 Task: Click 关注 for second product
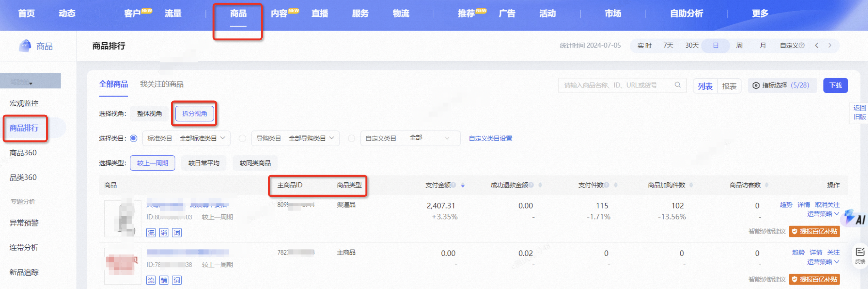(833, 252)
